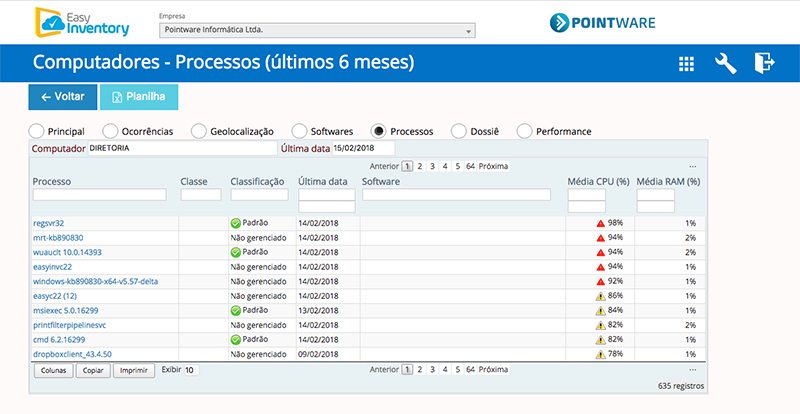Select the Geolocalização radio button
The width and height of the screenshot is (800, 414).
click(199, 131)
